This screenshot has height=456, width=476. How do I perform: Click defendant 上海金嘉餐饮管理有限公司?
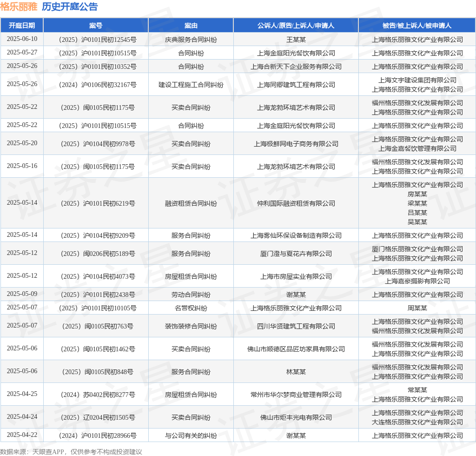[x=417, y=148]
